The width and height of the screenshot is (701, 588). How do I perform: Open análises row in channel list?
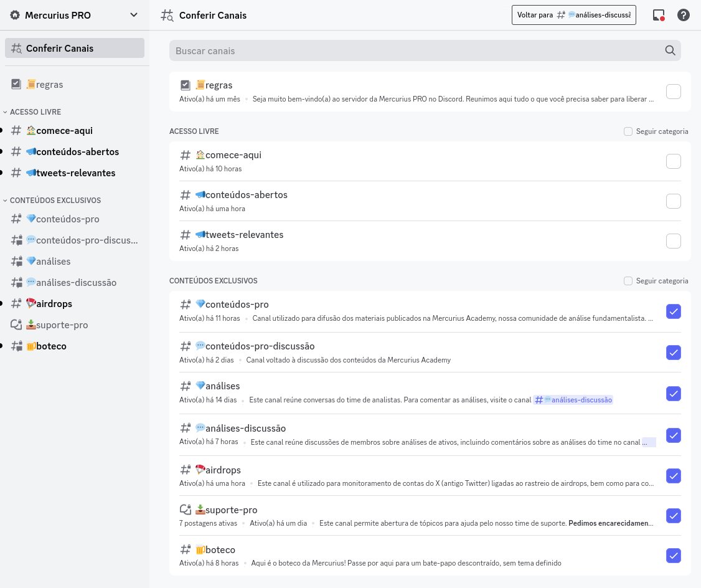click(430, 393)
